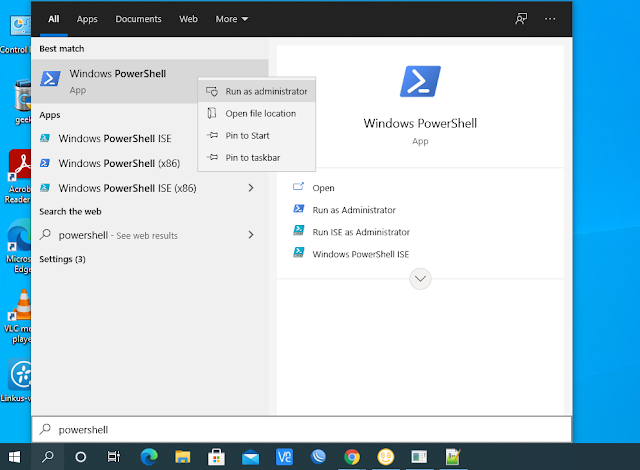This screenshot has height=470, width=640.
Task: Expand arrow for PowerShell ISE (x86) row
Action: [251, 188]
